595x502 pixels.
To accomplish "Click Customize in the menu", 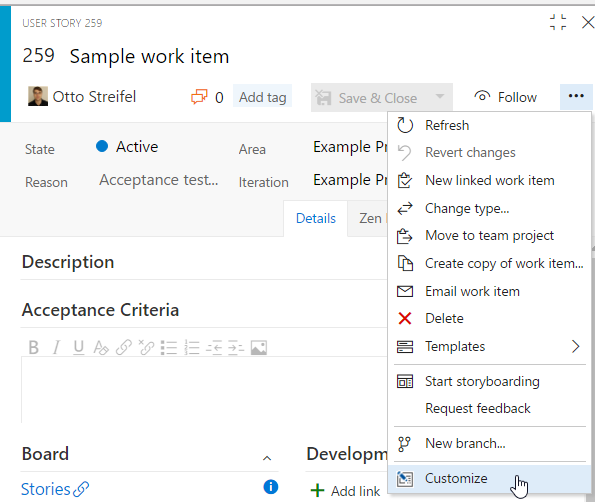I will click(490, 478).
